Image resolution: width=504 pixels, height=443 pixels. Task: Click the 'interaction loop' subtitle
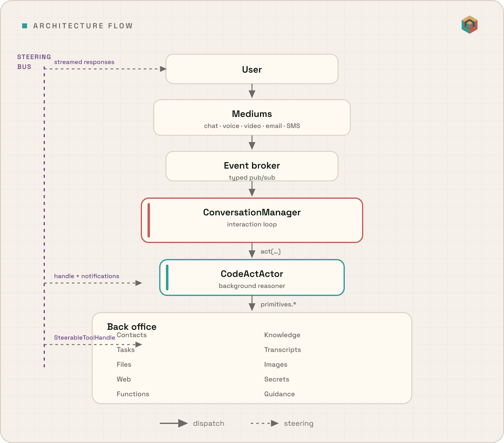(x=252, y=224)
